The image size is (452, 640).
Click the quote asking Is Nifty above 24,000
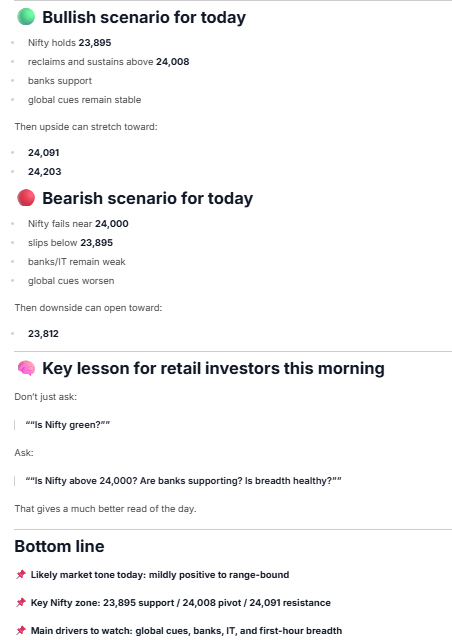coord(183,480)
